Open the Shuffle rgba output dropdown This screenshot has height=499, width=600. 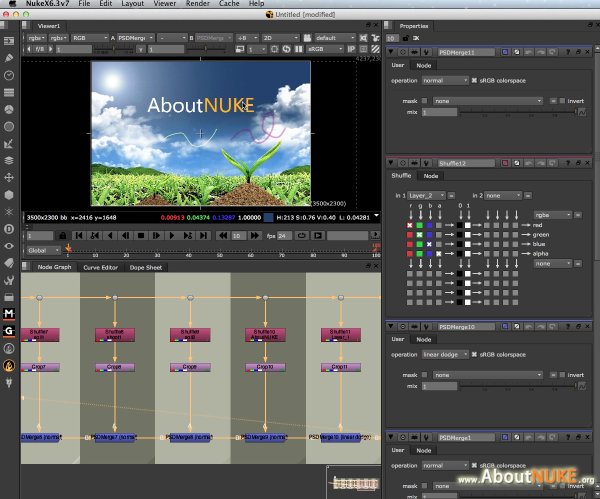553,215
